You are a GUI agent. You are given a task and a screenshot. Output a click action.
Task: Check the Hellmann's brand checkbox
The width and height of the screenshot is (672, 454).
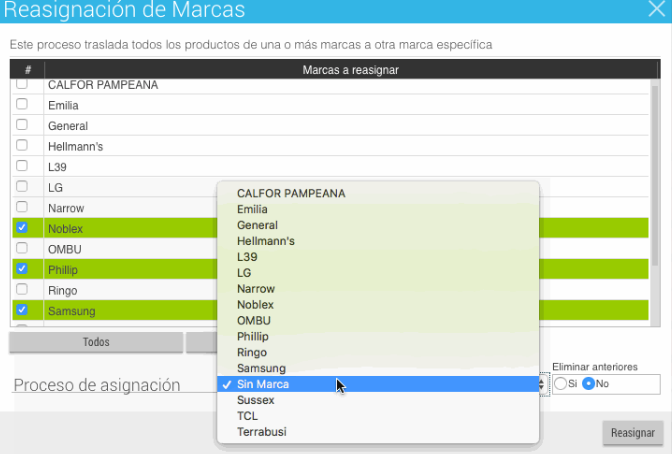(x=22, y=145)
